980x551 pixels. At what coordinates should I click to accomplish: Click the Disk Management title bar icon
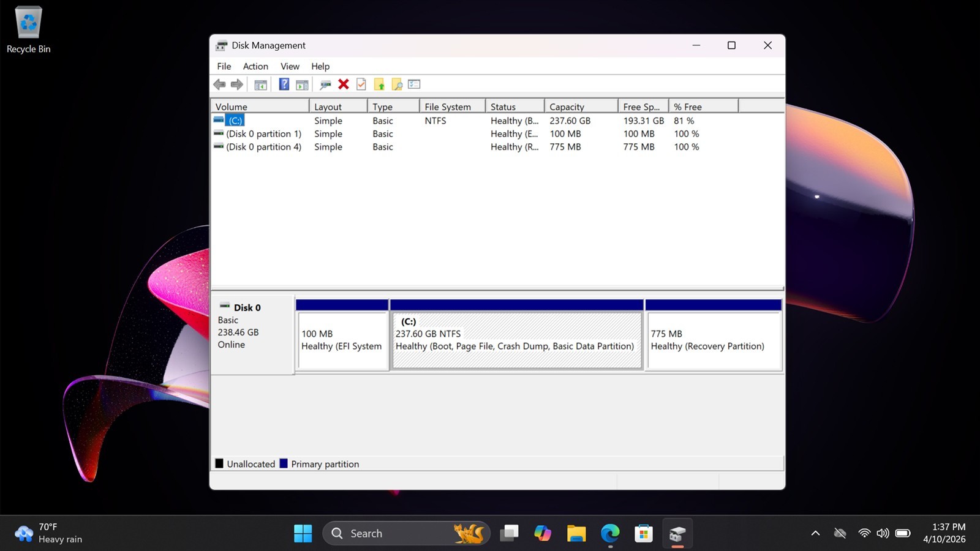pos(221,45)
